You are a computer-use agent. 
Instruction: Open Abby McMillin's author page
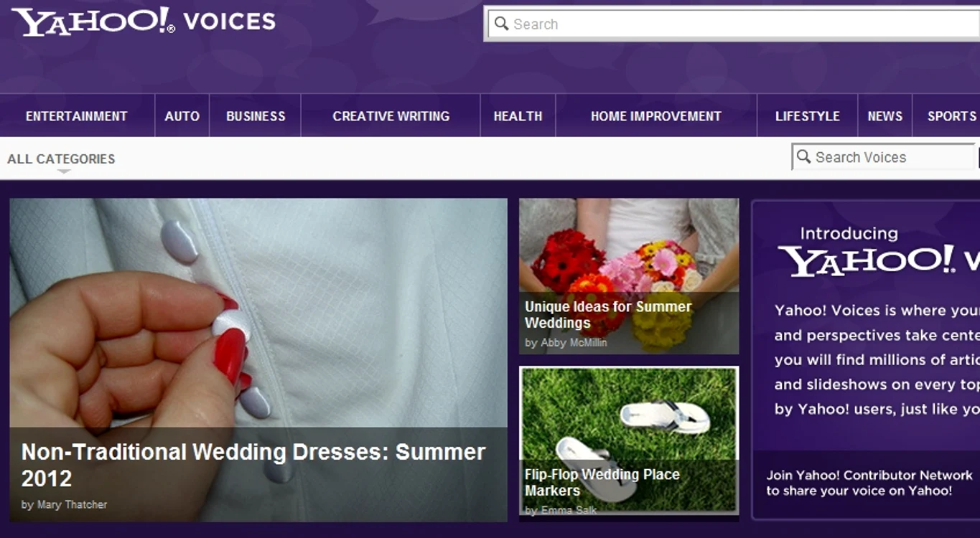tap(574, 343)
